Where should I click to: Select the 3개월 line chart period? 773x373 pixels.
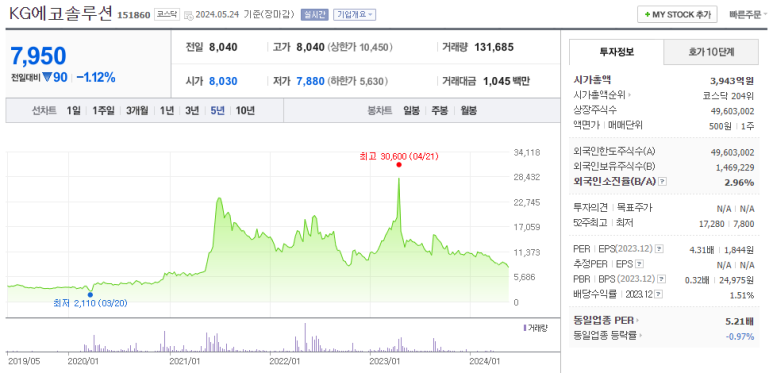[137, 110]
